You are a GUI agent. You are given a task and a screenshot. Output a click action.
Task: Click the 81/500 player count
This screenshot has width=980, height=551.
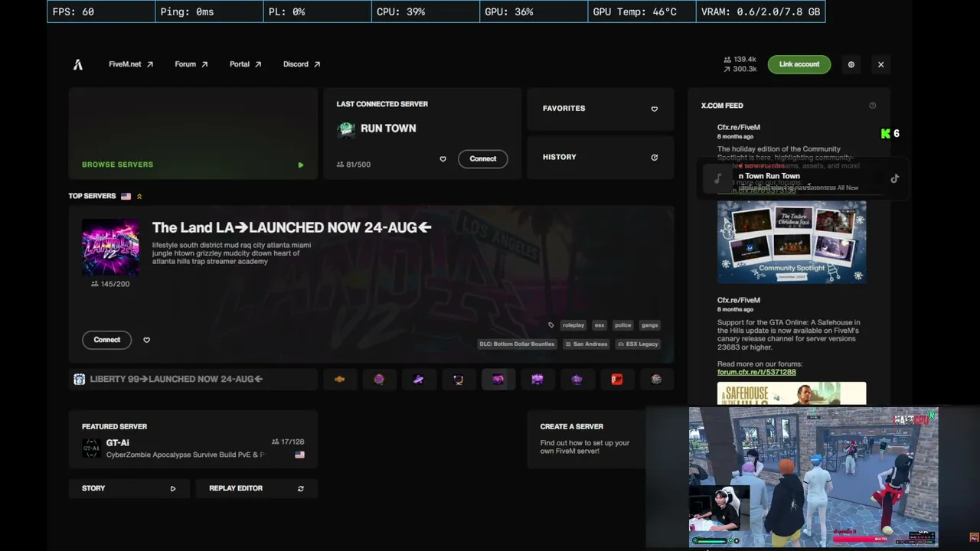point(354,165)
